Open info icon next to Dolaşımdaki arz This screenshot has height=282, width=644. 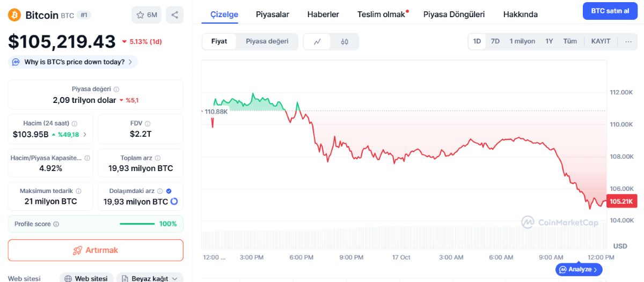pyautogui.click(x=159, y=191)
